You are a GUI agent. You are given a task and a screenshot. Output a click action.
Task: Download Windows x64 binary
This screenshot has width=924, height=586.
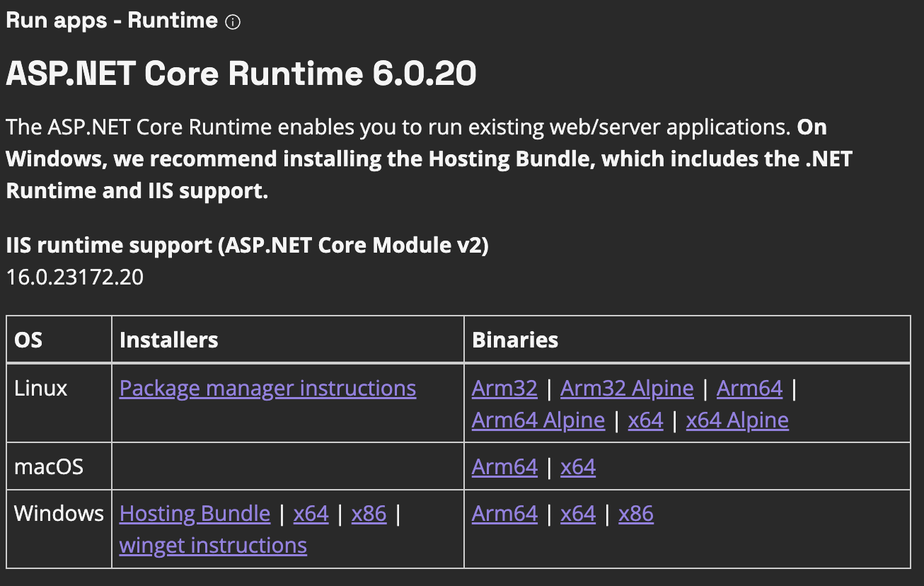click(x=578, y=514)
